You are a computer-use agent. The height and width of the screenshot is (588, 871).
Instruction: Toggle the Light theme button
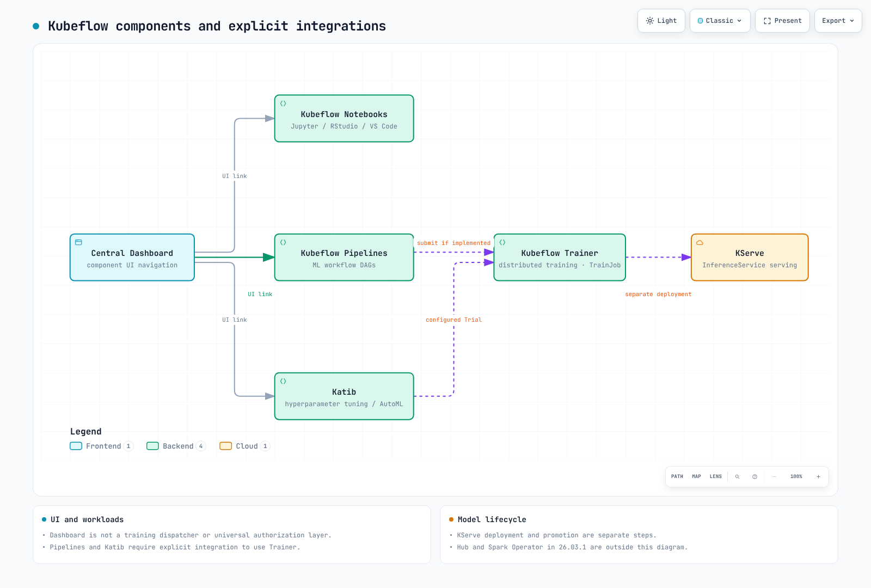(x=661, y=21)
